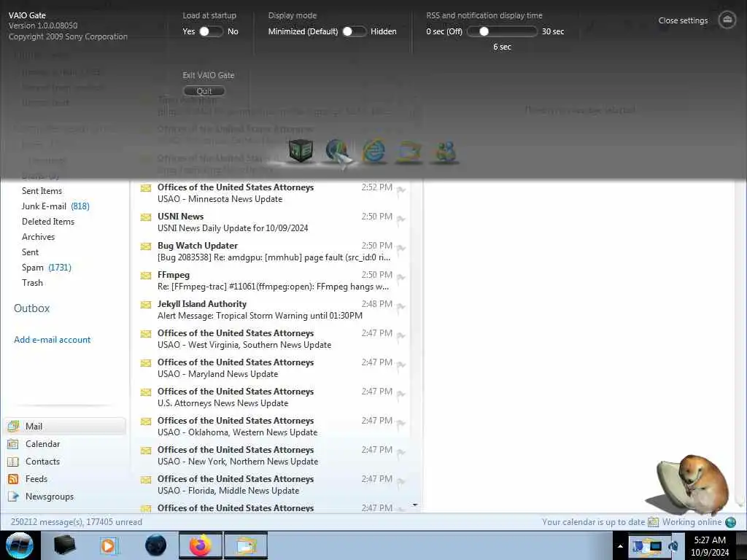Open the USAO - West Virginia, Southern email

[272, 339]
